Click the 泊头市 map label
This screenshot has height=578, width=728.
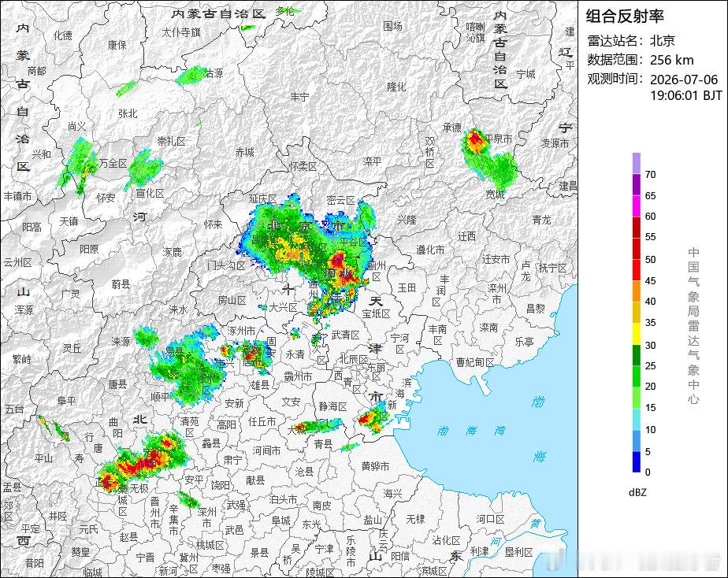point(283,499)
